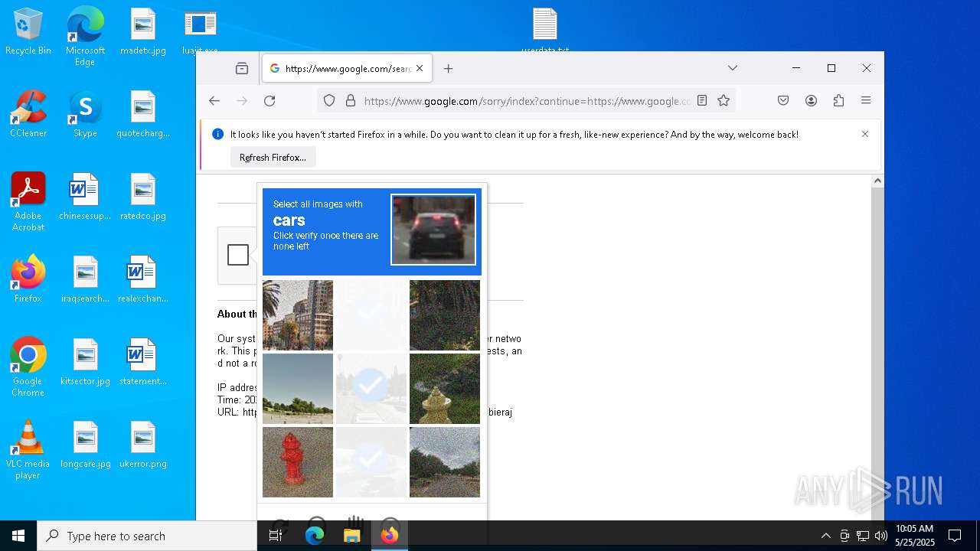Select the iraqsearch image file
Image resolution: width=980 pixels, height=551 pixels.
click(x=85, y=280)
